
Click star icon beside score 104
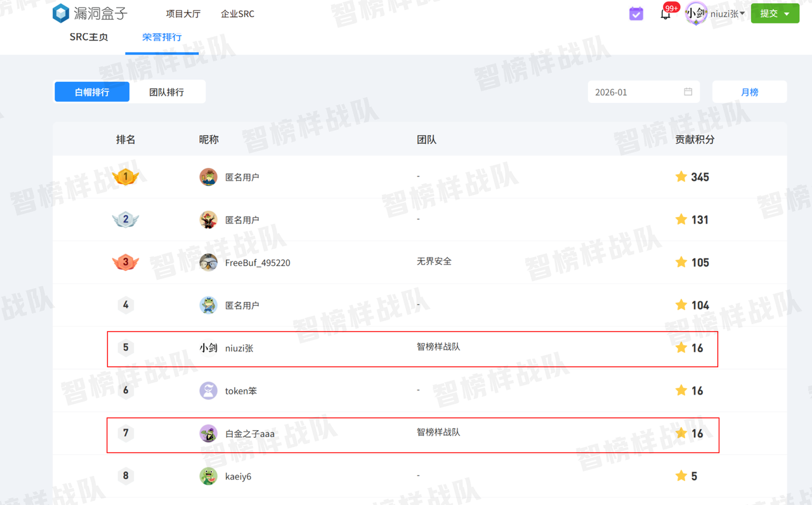tap(681, 305)
